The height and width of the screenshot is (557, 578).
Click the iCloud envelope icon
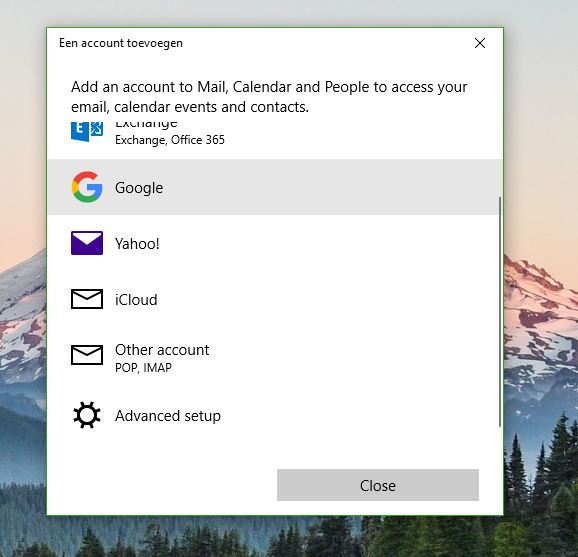[x=87, y=299]
